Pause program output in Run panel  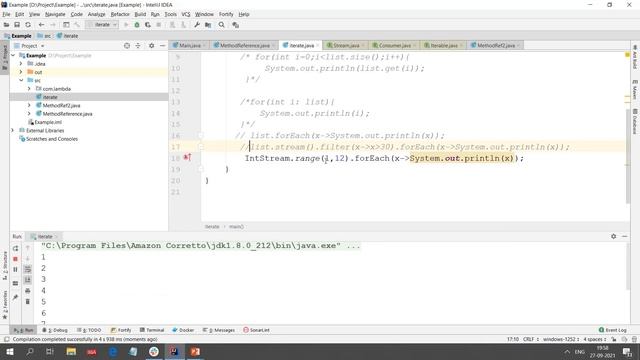pos(16,269)
